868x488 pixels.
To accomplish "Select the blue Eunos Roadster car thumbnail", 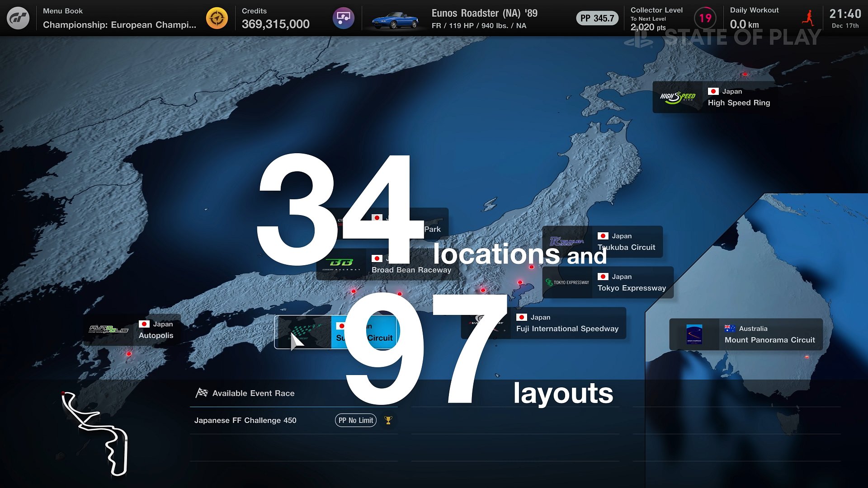I will click(x=395, y=20).
